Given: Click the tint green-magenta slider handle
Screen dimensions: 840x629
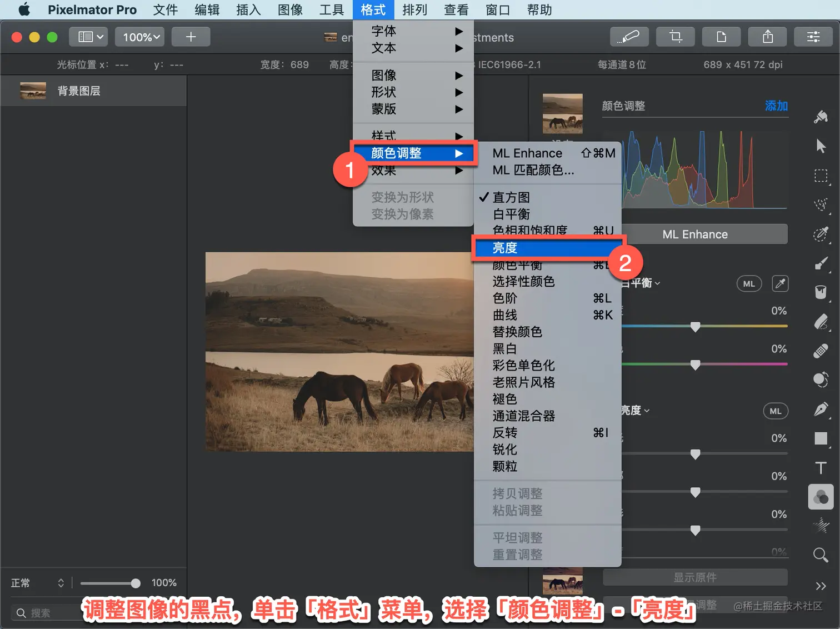Looking at the screenshot, I should (695, 365).
